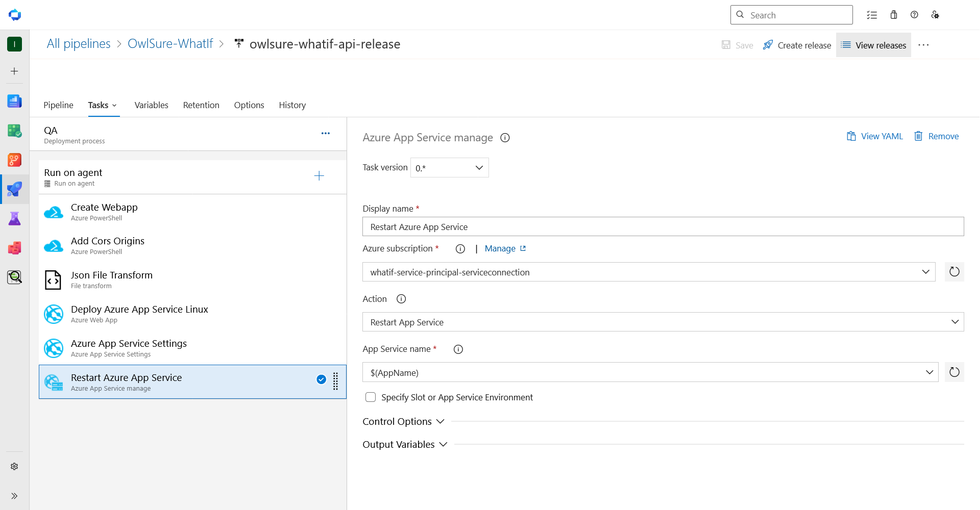Screen dimensions: 980x510
Task: Open the Repos sidebar icon
Action: (x=14, y=160)
